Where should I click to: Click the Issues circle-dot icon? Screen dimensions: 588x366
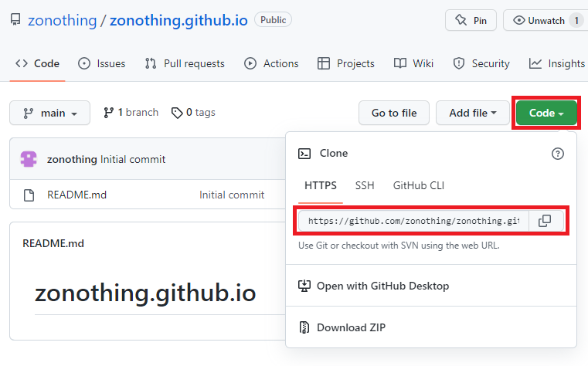click(x=84, y=63)
